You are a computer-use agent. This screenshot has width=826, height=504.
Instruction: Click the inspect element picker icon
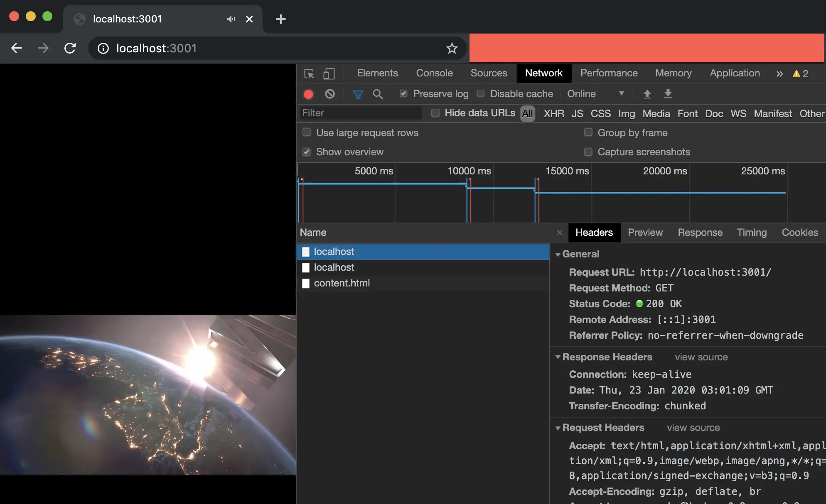tap(309, 73)
